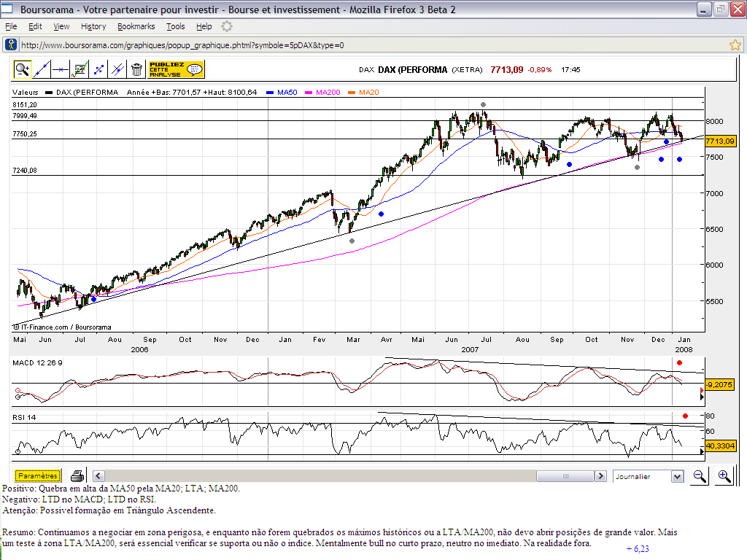
Task: Click the orange MA20 legend color swatch
Action: coord(352,93)
